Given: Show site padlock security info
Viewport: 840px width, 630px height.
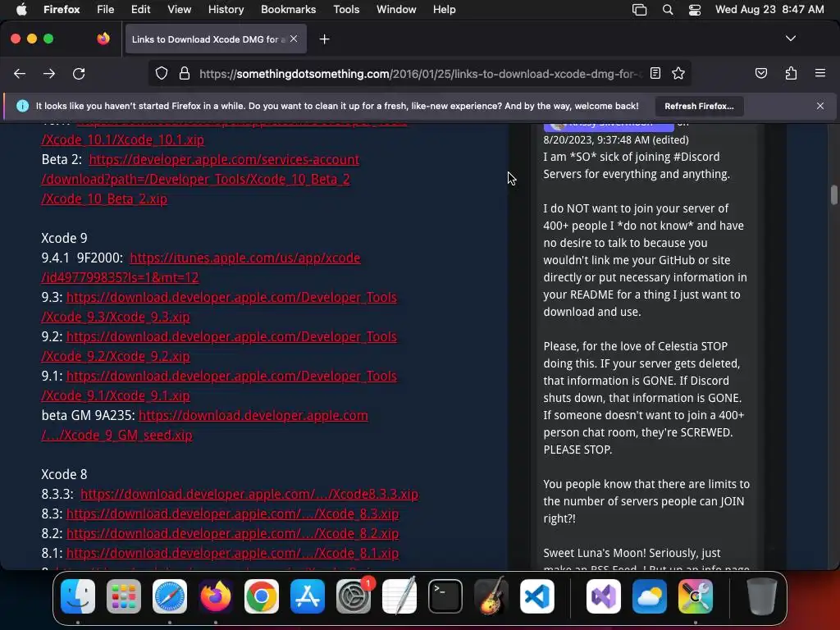Looking at the screenshot, I should click(x=185, y=73).
